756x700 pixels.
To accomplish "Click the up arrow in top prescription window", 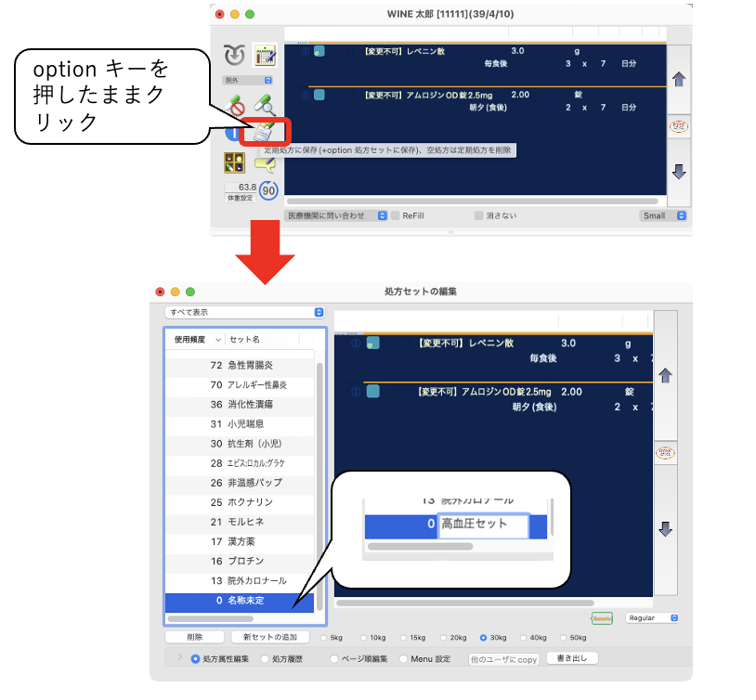I will pyautogui.click(x=679, y=79).
